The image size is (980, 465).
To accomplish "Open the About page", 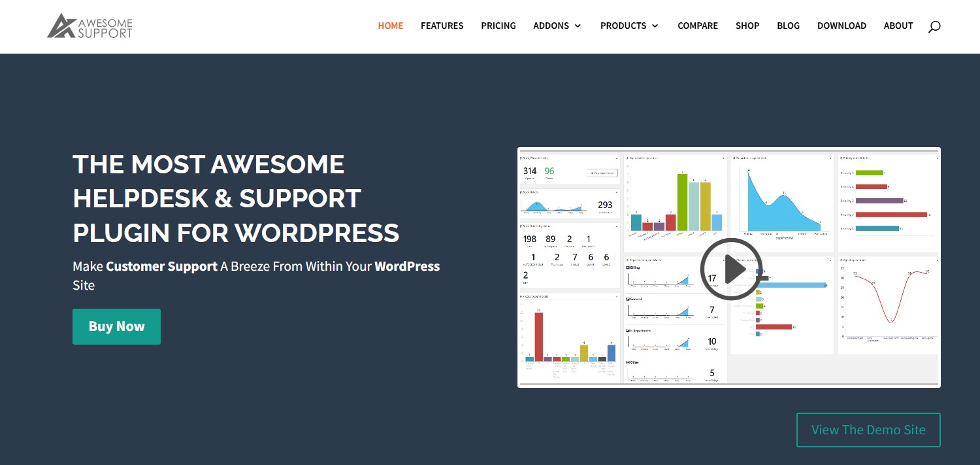I will (x=898, y=26).
